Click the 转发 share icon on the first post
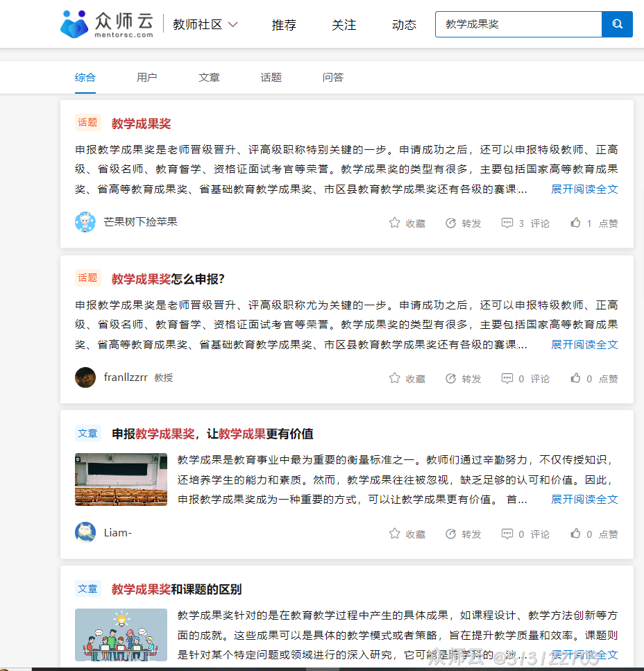644x671 pixels. (x=451, y=223)
